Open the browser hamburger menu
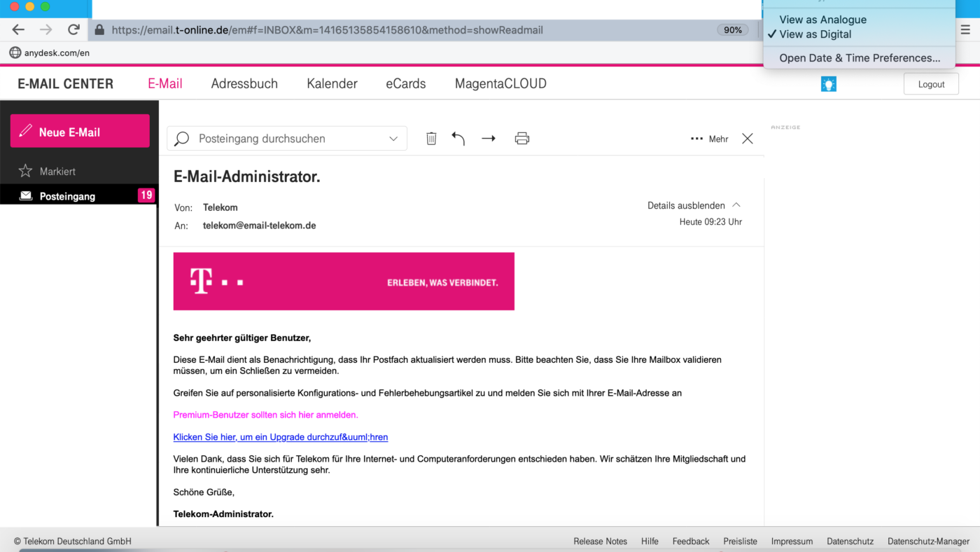 pos(965,30)
